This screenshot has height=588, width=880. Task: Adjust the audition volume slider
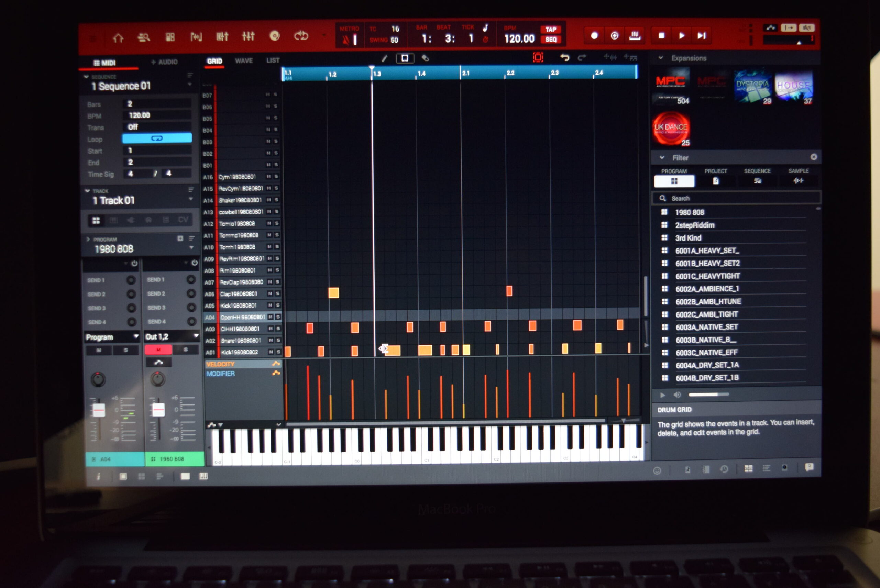point(708,394)
